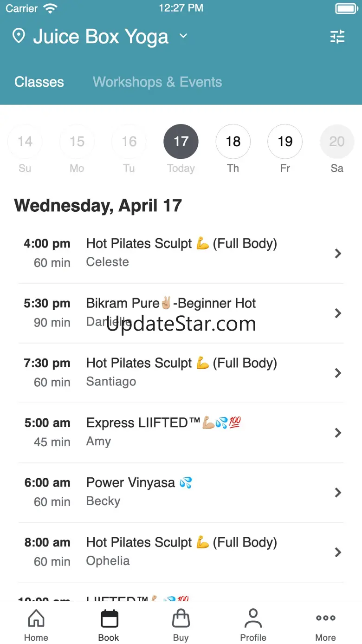Select Thursday the 18th date circle
The image size is (362, 644).
point(233,142)
